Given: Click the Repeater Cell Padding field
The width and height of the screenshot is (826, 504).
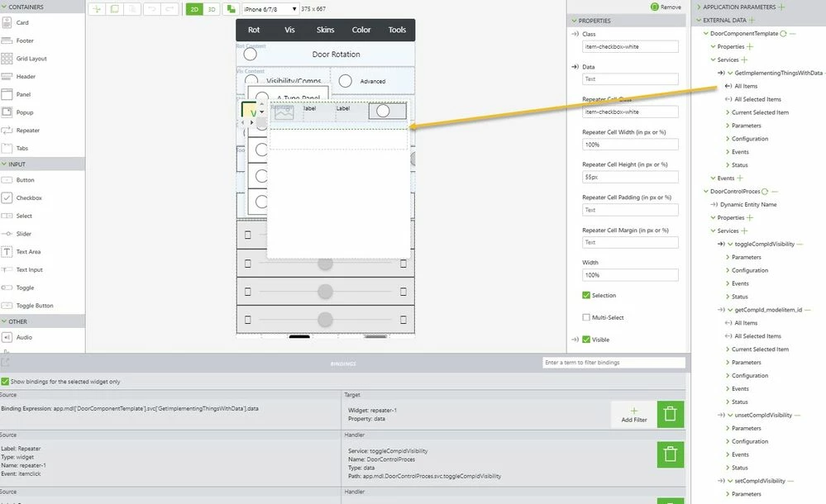Looking at the screenshot, I should click(x=630, y=210).
